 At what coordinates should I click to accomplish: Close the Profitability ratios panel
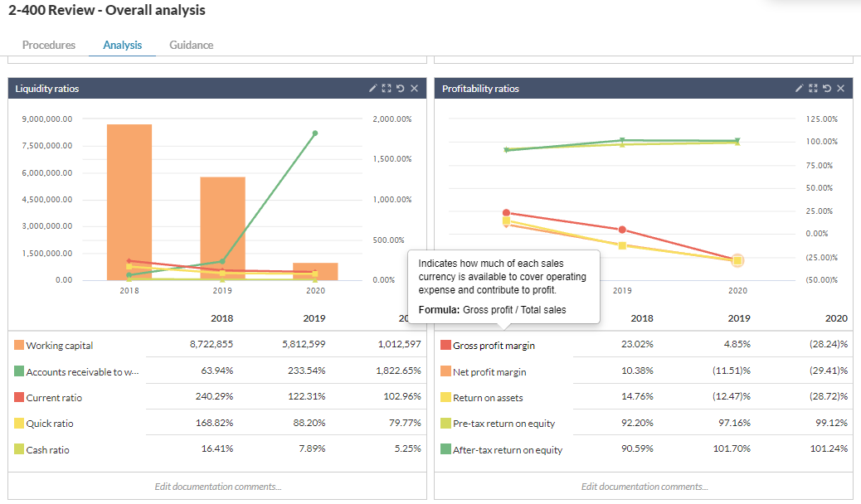(x=840, y=89)
